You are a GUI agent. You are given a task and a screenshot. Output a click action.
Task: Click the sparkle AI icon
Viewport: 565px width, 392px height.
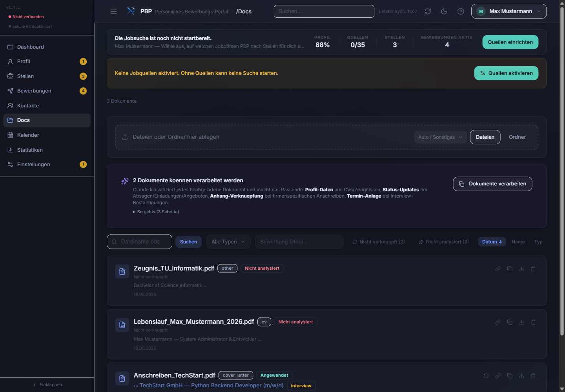125,181
